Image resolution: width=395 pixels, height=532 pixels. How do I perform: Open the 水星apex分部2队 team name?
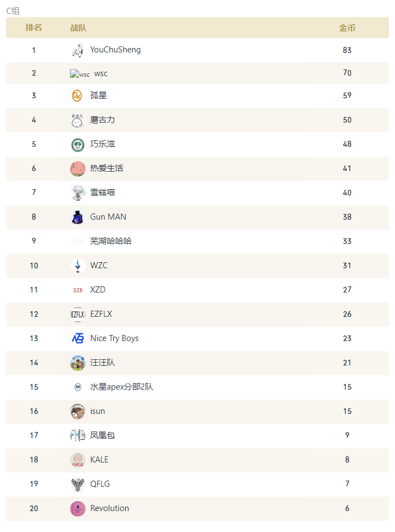click(121, 387)
